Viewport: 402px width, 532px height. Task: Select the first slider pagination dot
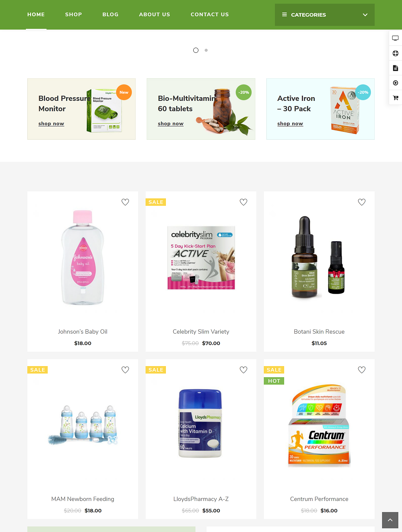pyautogui.click(x=196, y=50)
